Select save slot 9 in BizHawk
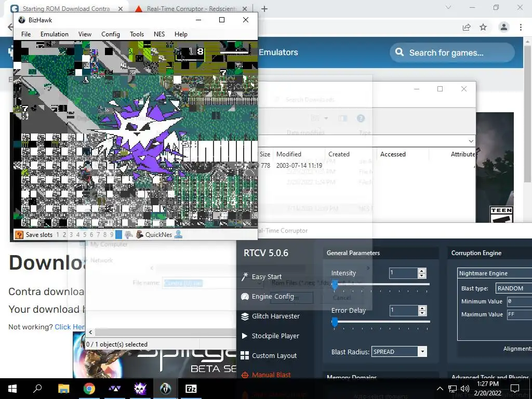Screen dimensions: 532x399 coord(112,234)
